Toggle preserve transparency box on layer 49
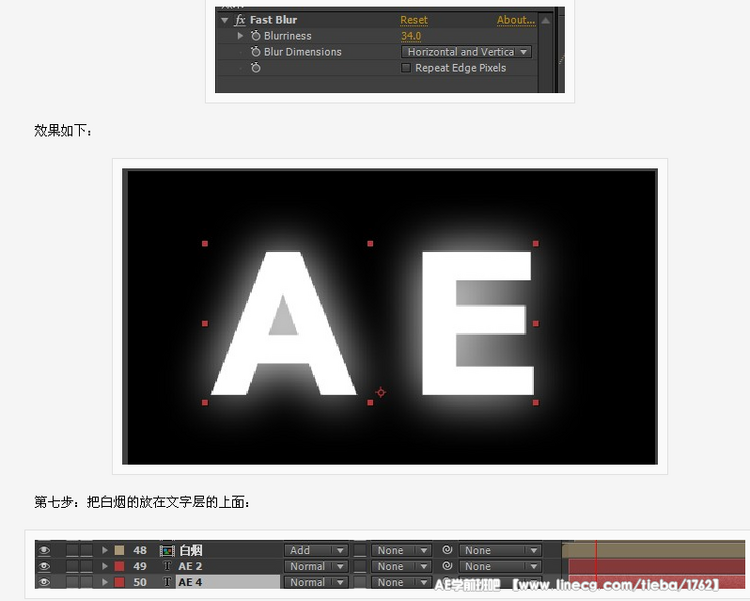Viewport: 750px width, 601px height. 360,567
